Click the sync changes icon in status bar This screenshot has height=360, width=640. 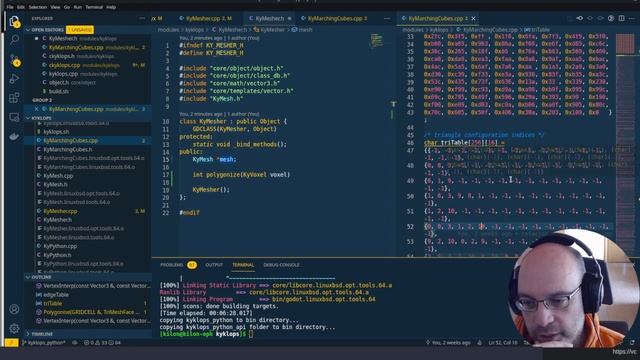[x=75, y=342]
